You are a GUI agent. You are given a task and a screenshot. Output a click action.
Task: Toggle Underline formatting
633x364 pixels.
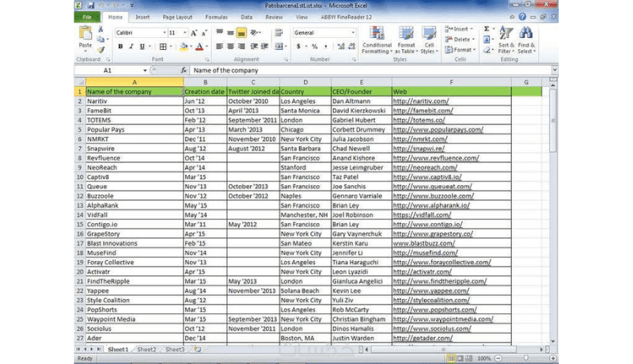(x=142, y=47)
